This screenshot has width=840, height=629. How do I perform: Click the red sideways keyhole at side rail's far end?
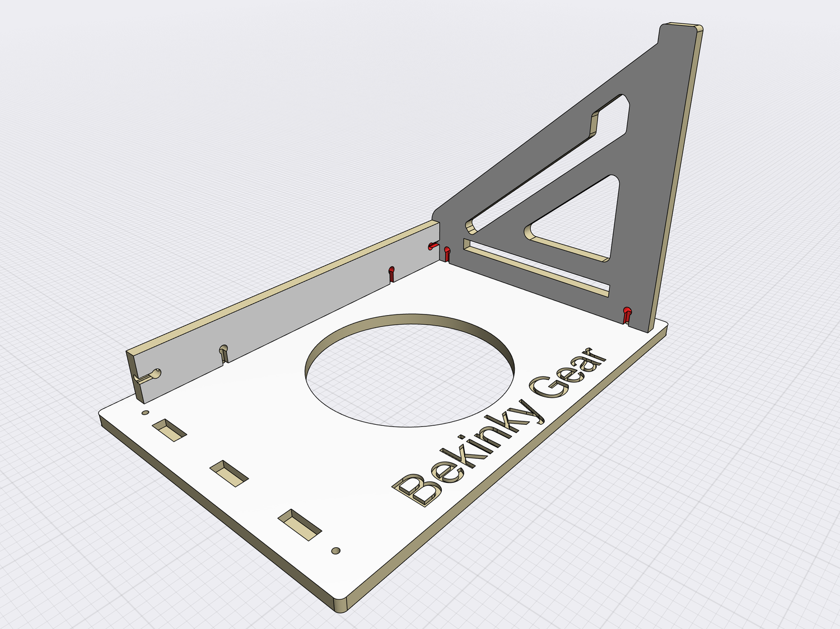point(432,245)
